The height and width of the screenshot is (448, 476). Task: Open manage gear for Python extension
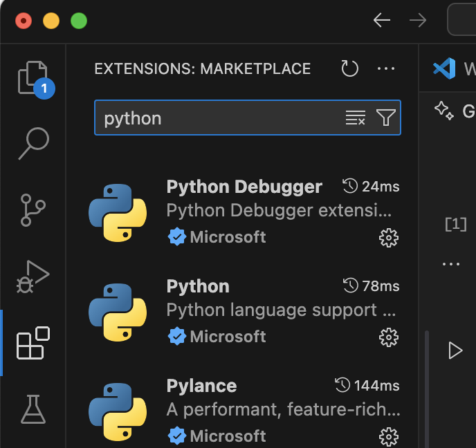click(389, 337)
